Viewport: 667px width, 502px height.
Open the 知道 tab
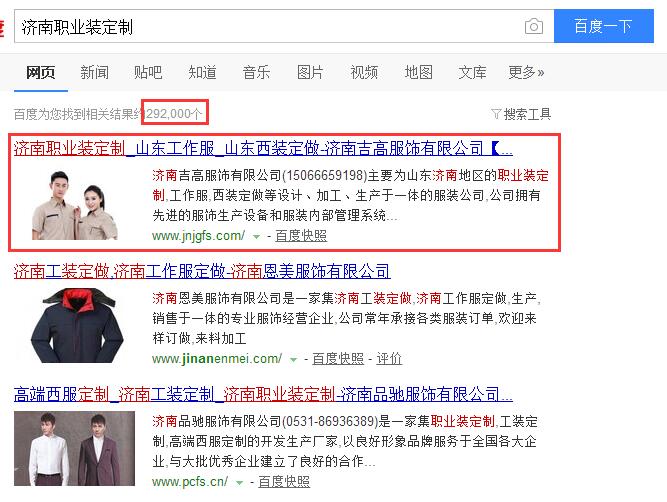[x=202, y=72]
